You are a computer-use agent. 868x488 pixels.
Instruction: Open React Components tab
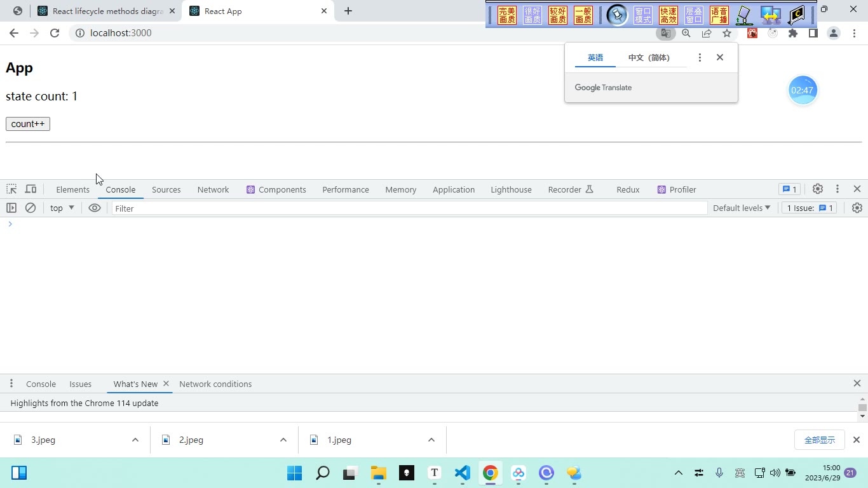pyautogui.click(x=276, y=189)
